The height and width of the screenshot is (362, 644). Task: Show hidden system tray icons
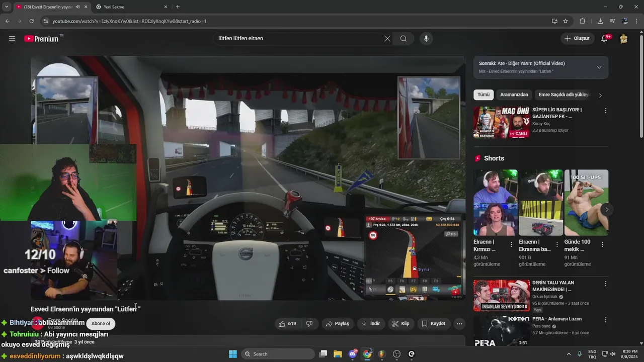[x=569, y=354]
